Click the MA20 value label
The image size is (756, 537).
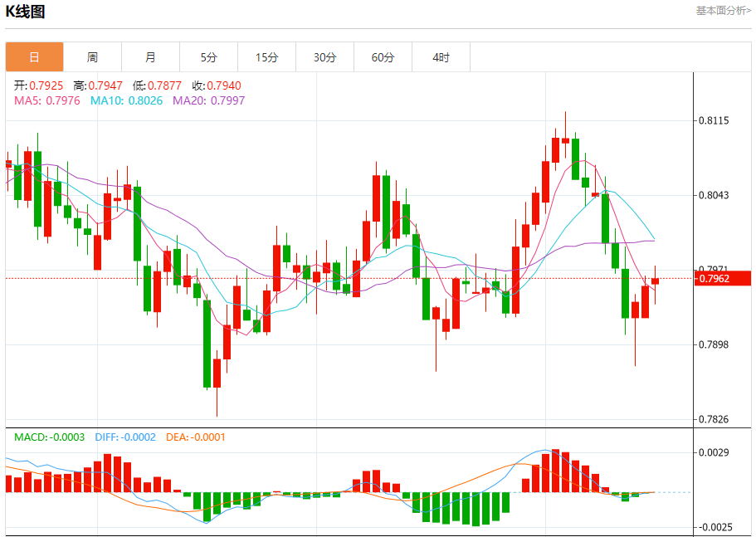[209, 100]
